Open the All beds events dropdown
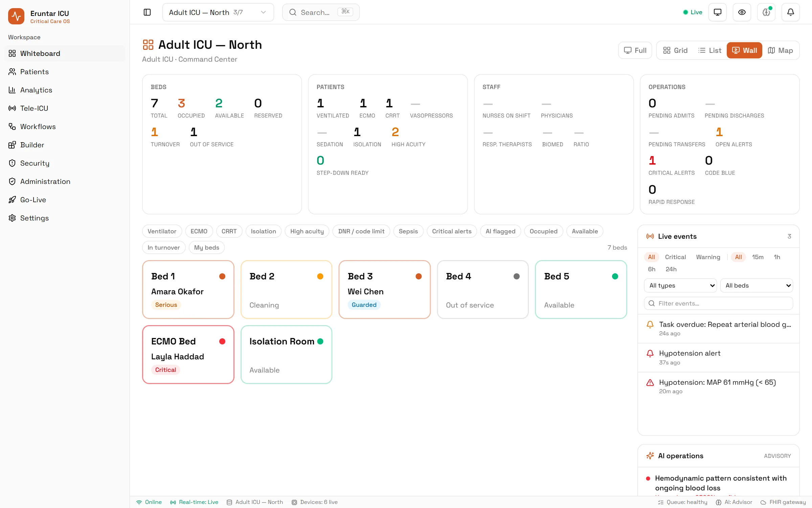This screenshot has width=812, height=508. (757, 285)
